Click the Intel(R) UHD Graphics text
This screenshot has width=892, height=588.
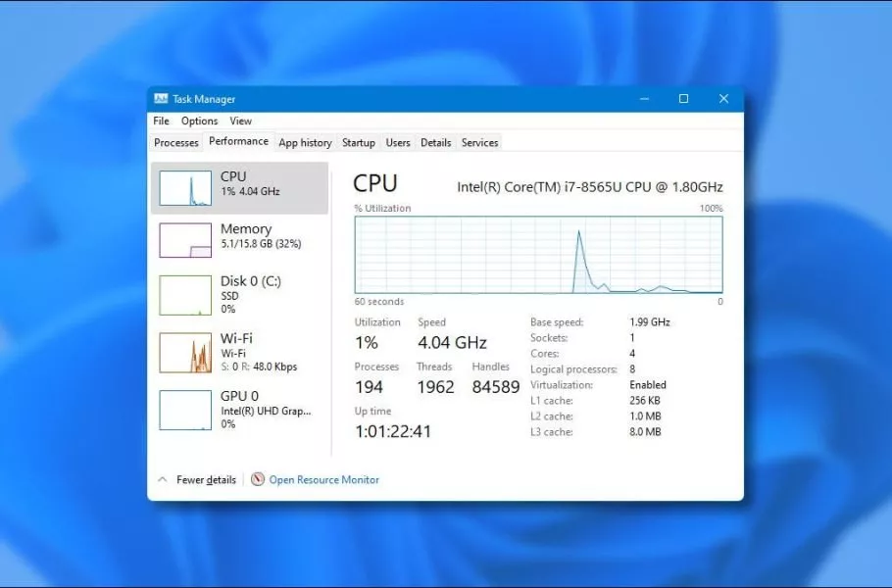click(266, 411)
